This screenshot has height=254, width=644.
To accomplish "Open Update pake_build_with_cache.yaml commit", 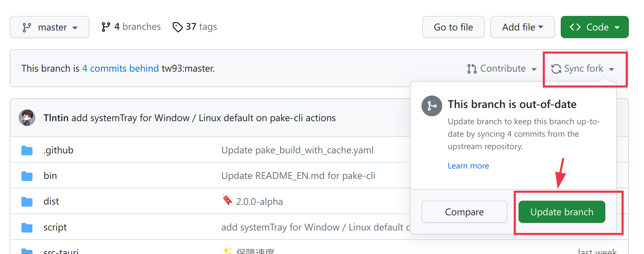I will click(297, 150).
